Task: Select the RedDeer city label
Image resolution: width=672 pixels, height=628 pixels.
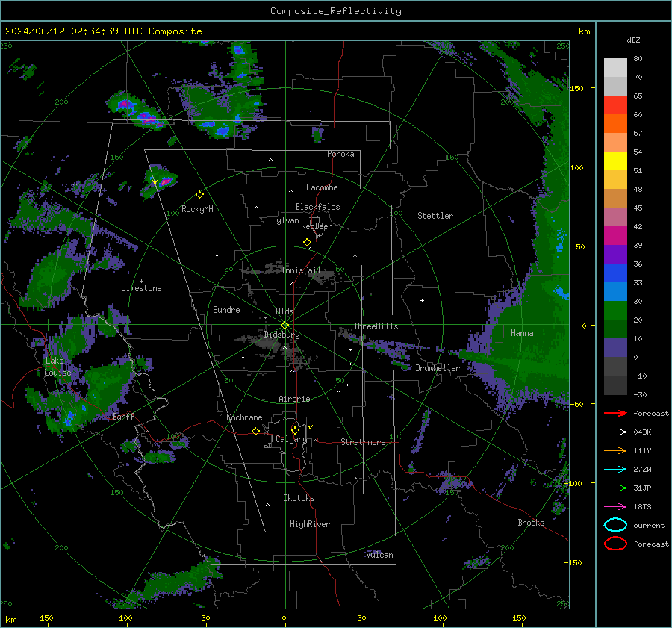Action: pos(317,226)
